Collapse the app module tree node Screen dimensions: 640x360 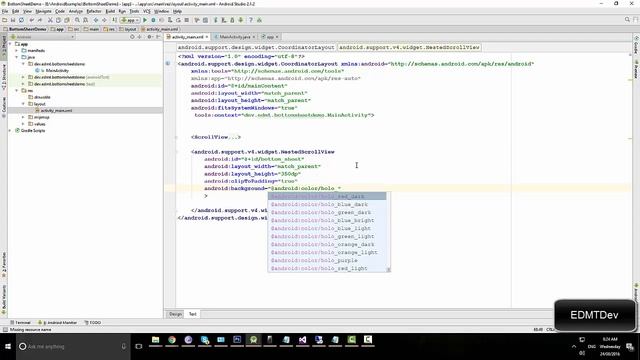pos(10,44)
